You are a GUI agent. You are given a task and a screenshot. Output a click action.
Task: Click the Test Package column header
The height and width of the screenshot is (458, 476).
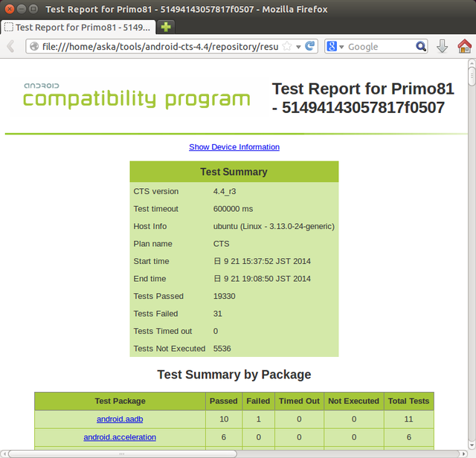[x=120, y=401]
